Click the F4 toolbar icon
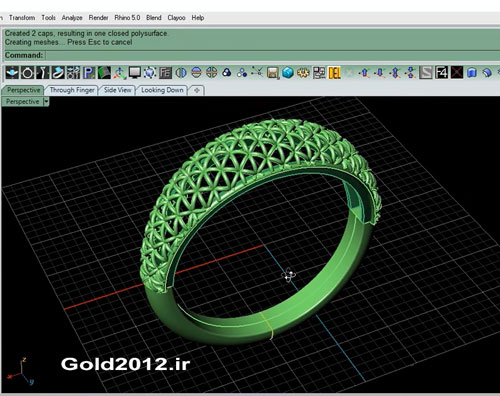This screenshot has width=500, height=396. [441, 73]
